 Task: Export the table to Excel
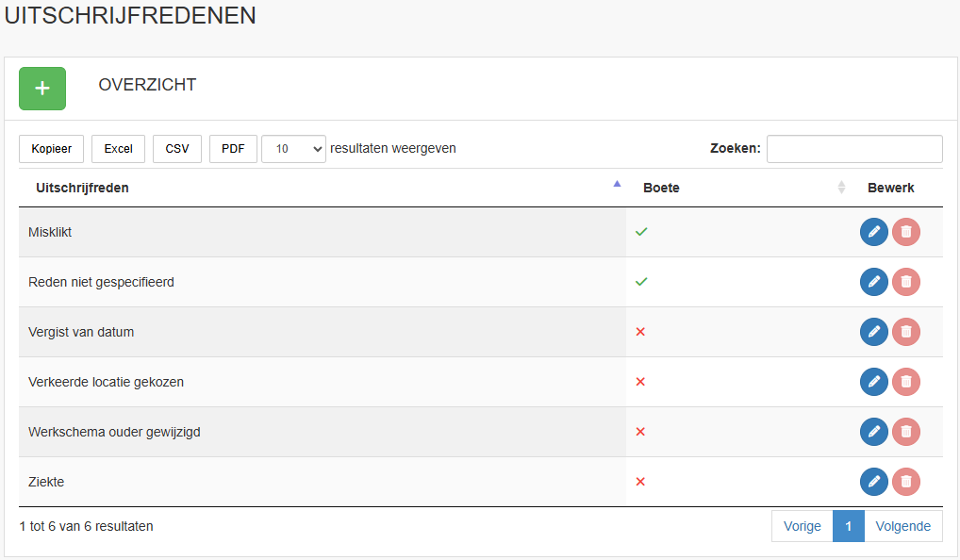(x=118, y=149)
